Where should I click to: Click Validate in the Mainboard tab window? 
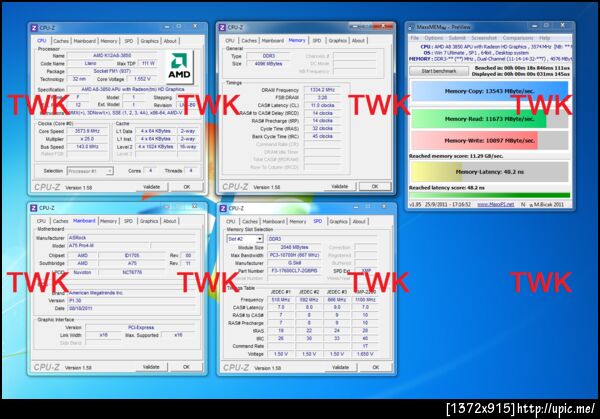point(151,367)
